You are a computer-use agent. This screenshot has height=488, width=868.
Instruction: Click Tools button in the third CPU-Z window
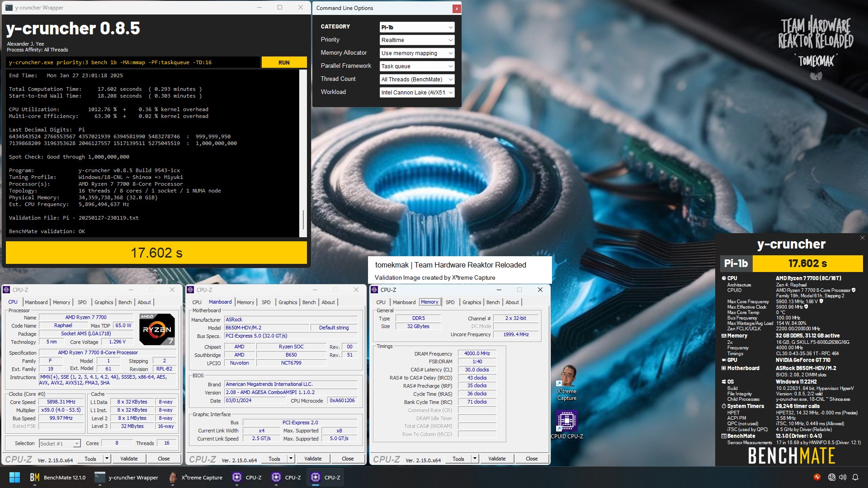pyautogui.click(x=458, y=459)
